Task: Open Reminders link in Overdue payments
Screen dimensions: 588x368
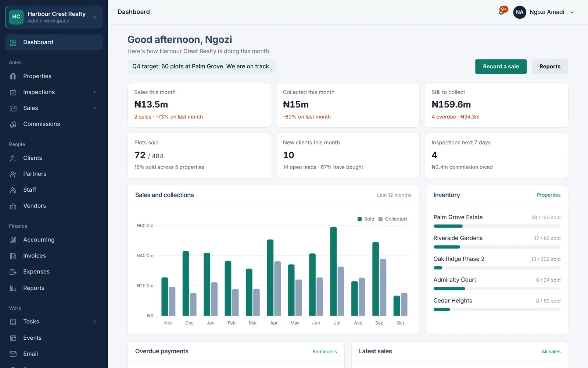Action: (325, 351)
